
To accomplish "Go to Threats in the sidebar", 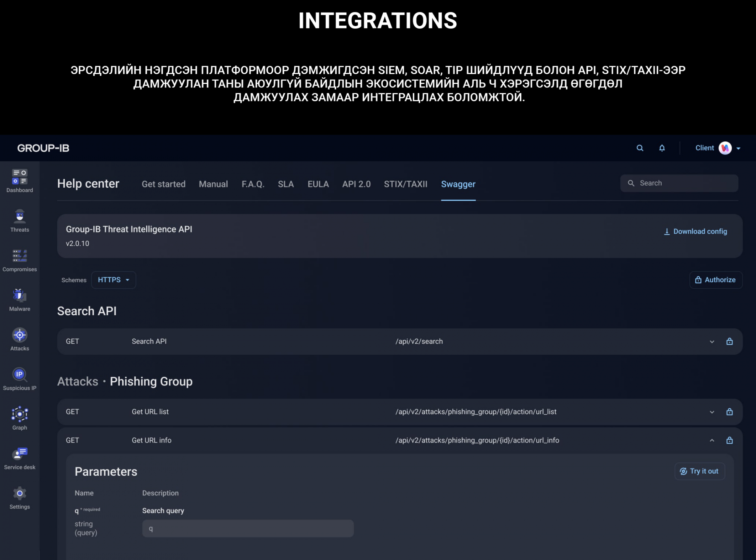I will (x=20, y=216).
